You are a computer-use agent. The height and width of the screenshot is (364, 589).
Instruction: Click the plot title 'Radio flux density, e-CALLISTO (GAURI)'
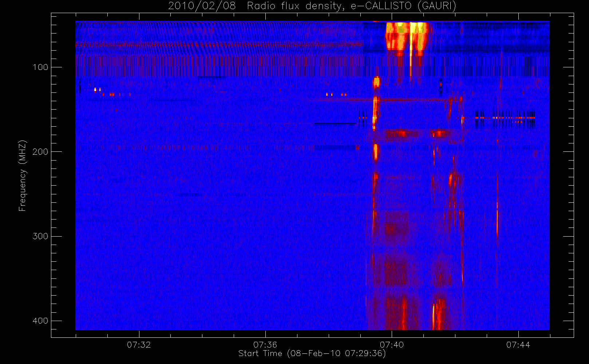(351, 6)
